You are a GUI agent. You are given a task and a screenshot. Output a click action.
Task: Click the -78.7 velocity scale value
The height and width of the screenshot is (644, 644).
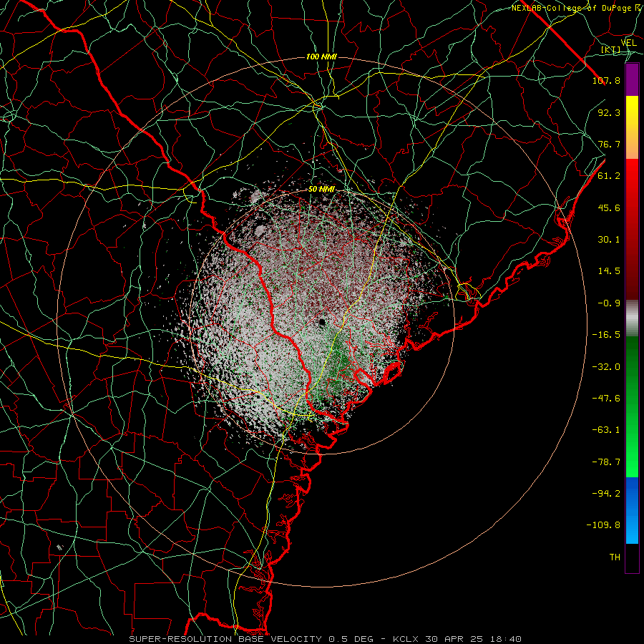pos(606,462)
